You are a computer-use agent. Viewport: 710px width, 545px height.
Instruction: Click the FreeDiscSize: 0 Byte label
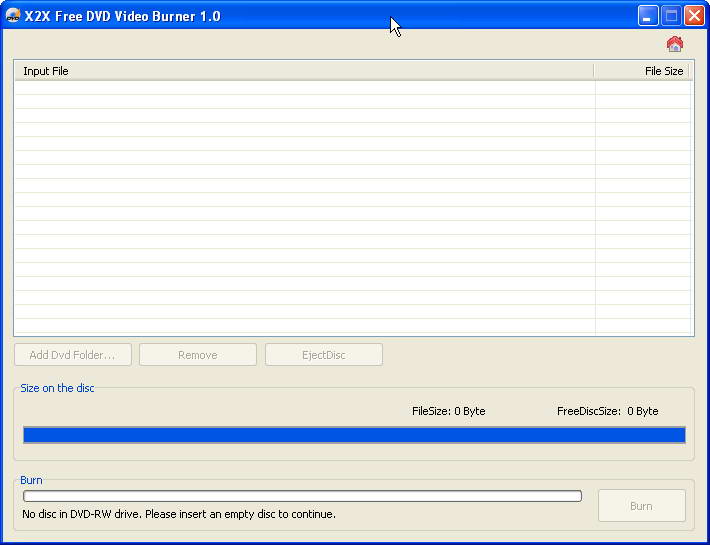[x=608, y=411]
